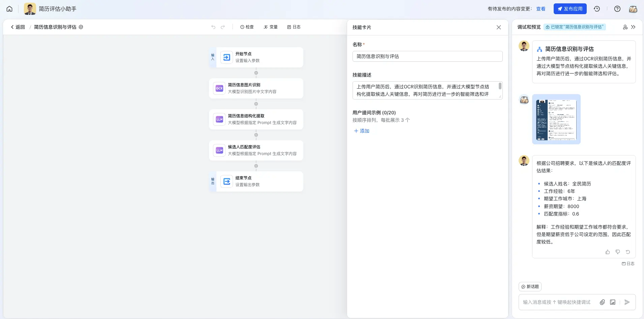
Task: Click the 发布应用 publish button
Action: point(570,9)
